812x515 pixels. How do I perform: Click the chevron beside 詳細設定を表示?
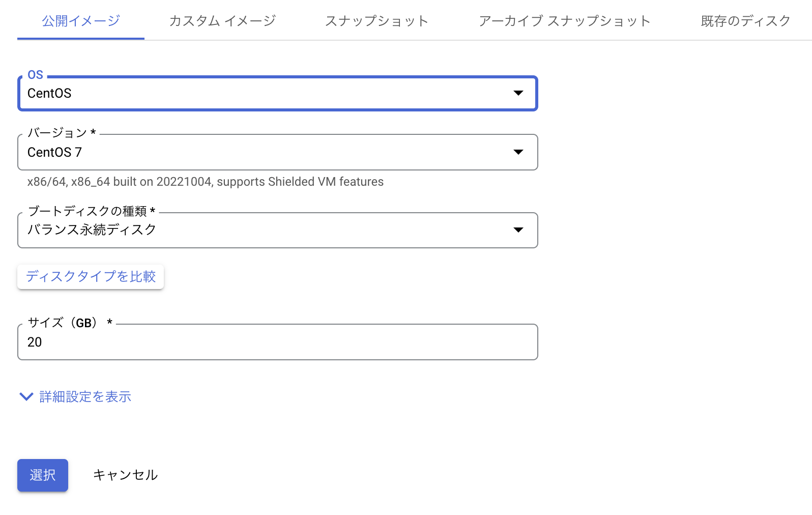[x=26, y=396]
